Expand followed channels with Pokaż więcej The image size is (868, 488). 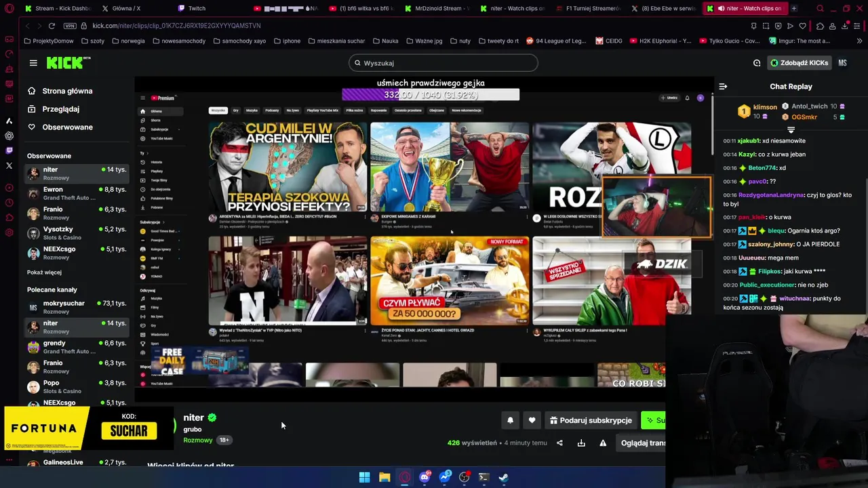[x=44, y=272]
